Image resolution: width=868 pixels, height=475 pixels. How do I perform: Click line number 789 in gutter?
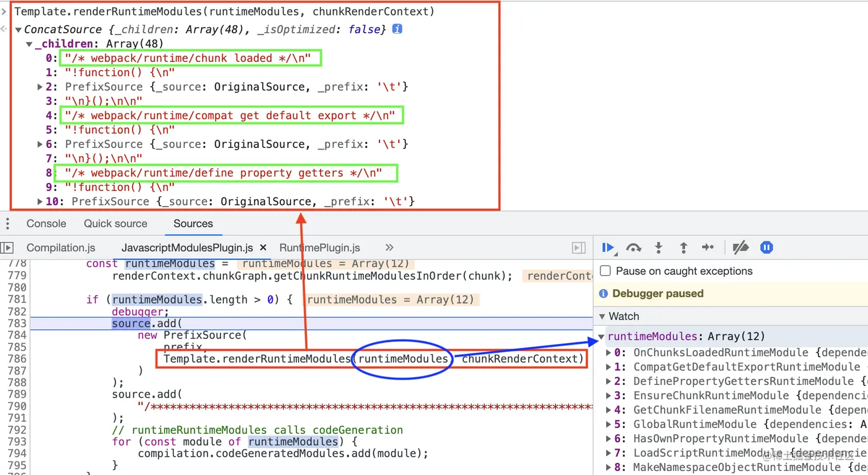[17, 395]
